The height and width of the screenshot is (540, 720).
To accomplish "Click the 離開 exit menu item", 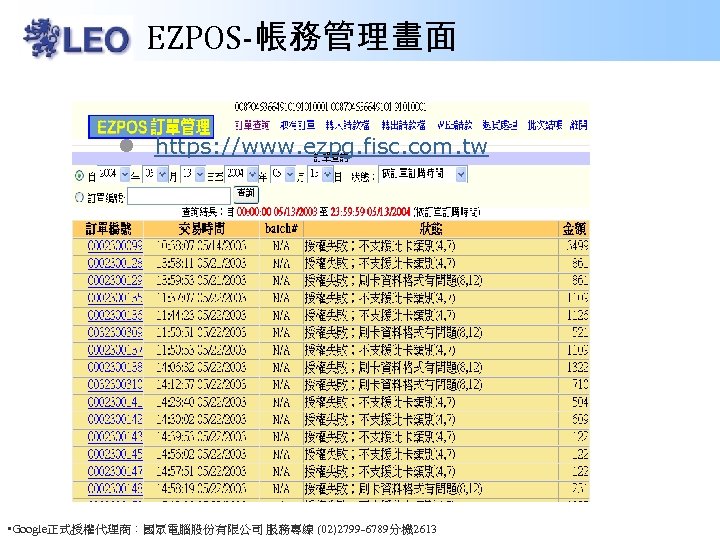I will coord(579,125).
